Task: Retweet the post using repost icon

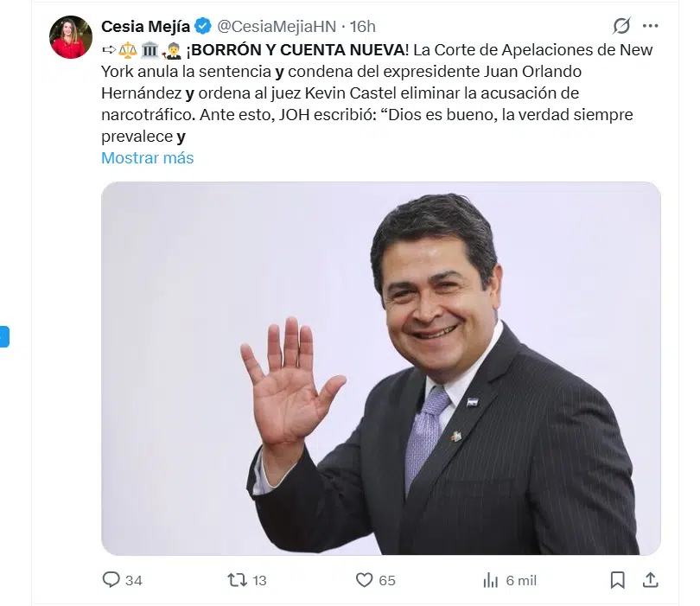Action: pyautogui.click(x=237, y=580)
